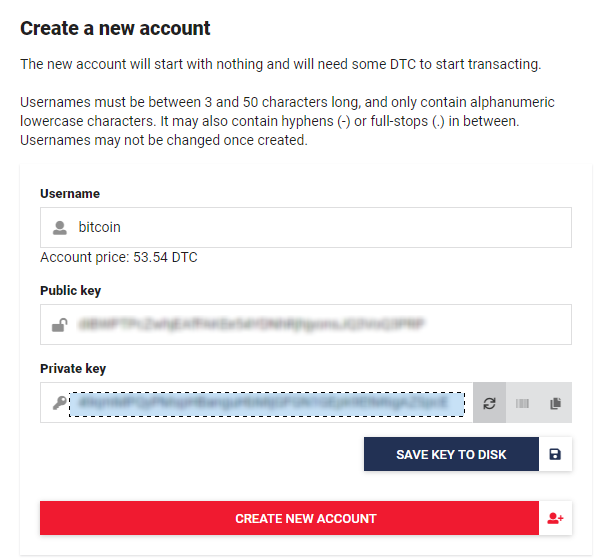Click the open padlock icon beside Public key
The height and width of the screenshot is (558, 597).
[x=60, y=325]
